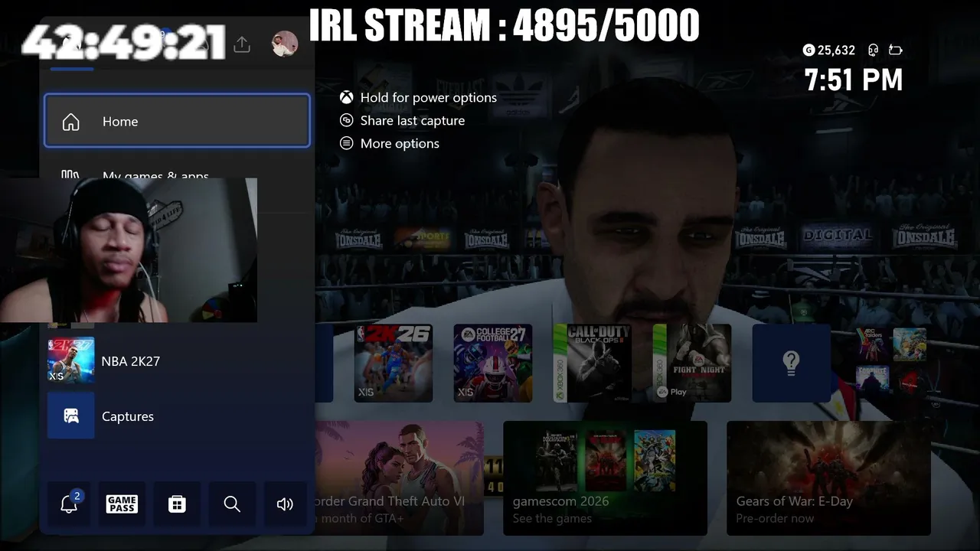Open the Microsoft Store icon
Viewport: 980px width, 551px height.
[x=177, y=504]
